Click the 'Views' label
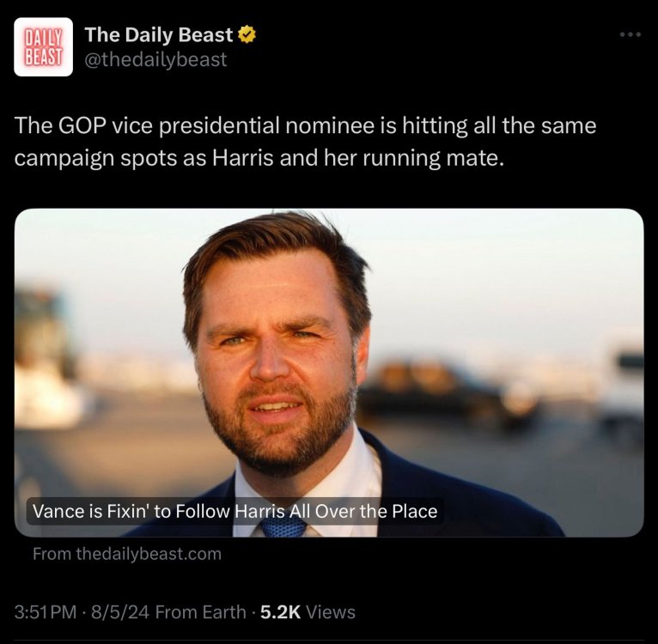The width and height of the screenshot is (658, 644). pyautogui.click(x=331, y=612)
